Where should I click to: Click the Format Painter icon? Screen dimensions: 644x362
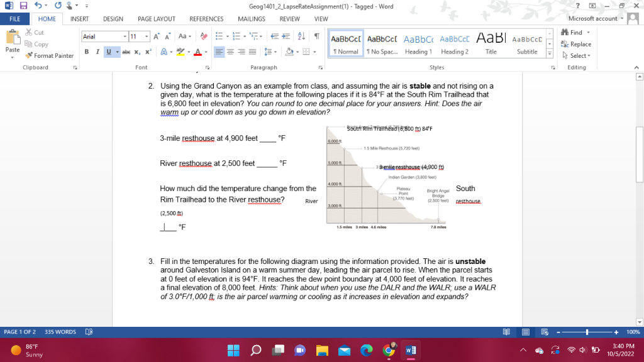click(28, 55)
